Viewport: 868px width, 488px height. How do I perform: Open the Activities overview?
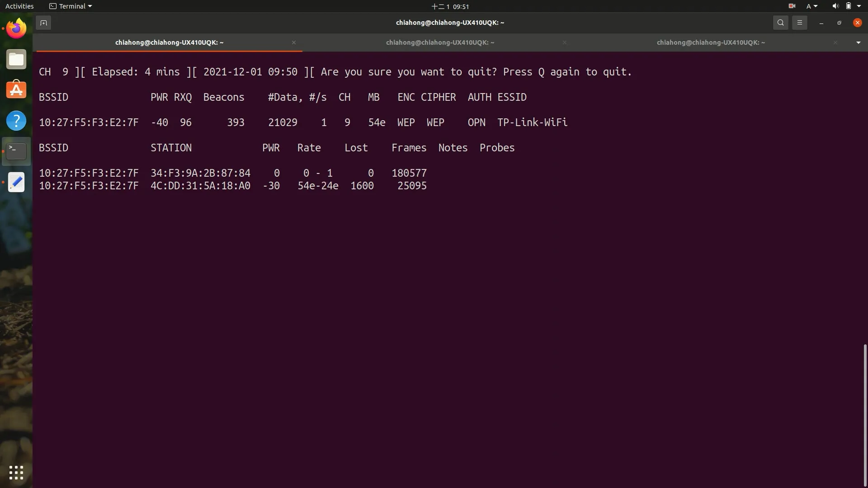click(x=19, y=6)
